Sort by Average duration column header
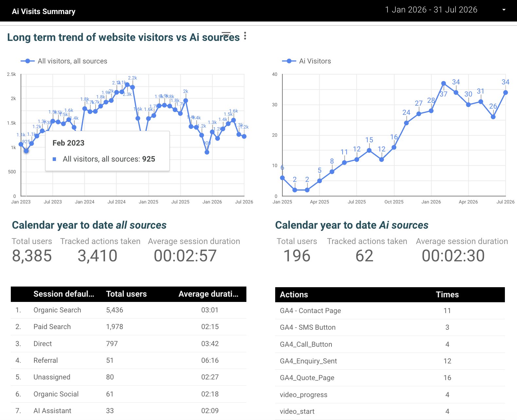517x420 pixels. [x=208, y=294]
